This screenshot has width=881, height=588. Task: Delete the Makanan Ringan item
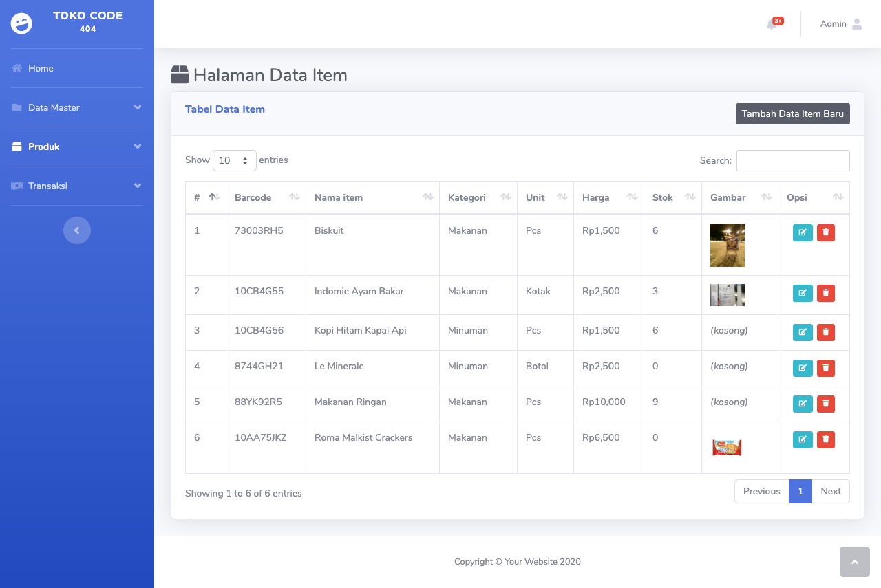click(826, 404)
